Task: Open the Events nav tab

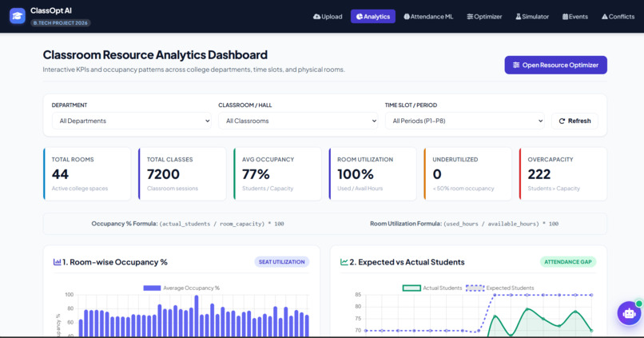Action: coord(575,17)
